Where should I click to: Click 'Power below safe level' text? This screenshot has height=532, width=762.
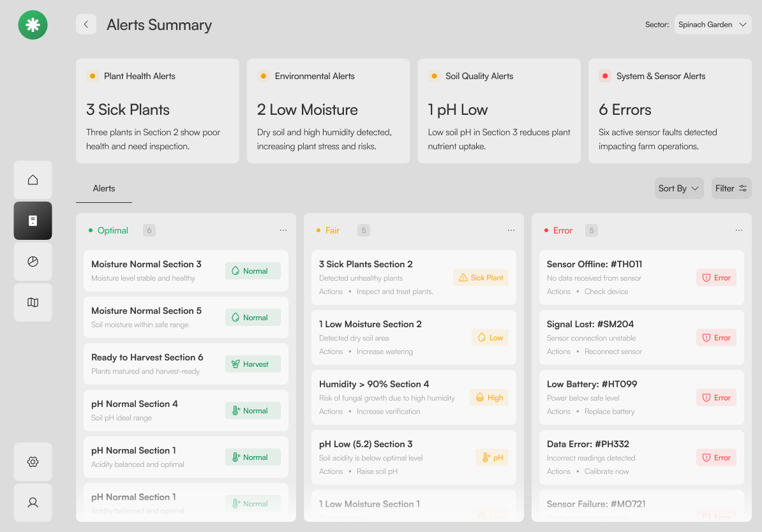[x=583, y=398]
